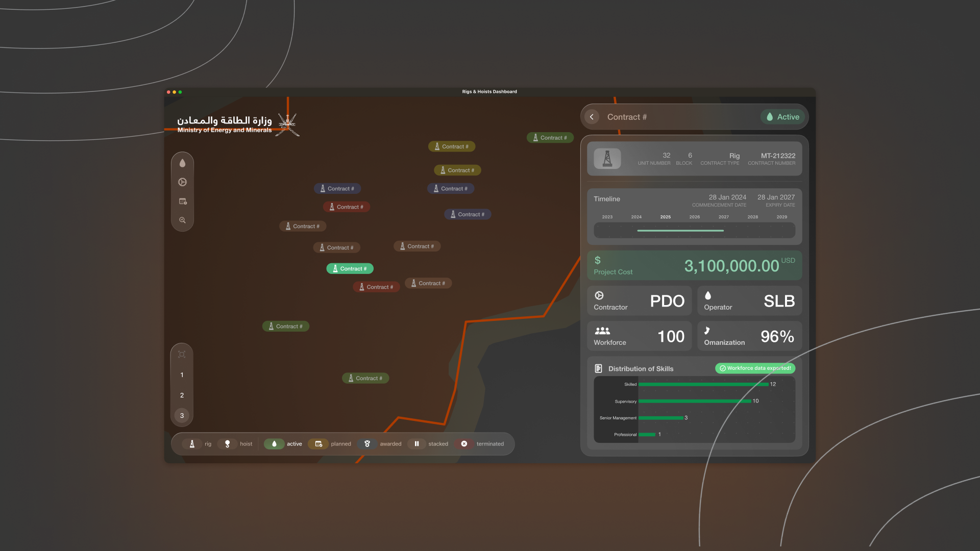Click the green timeline progress bar
This screenshot has width=980, height=551.
pos(680,231)
